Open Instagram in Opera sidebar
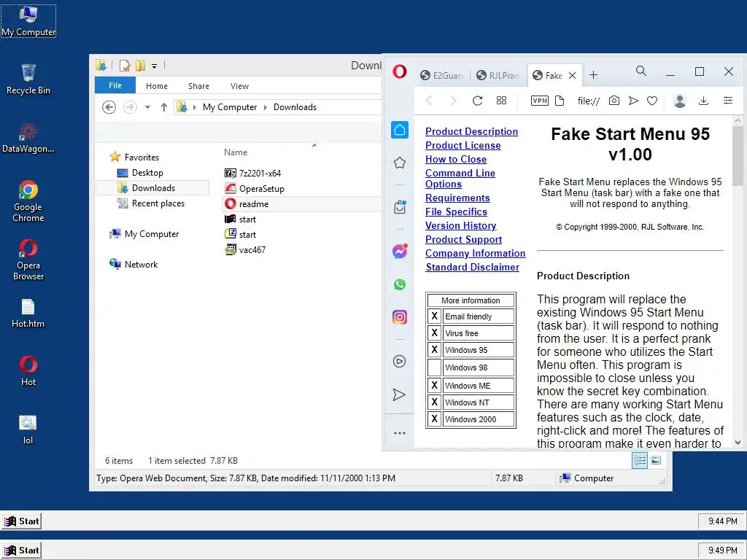Screen dimensions: 747x560 coord(400,316)
